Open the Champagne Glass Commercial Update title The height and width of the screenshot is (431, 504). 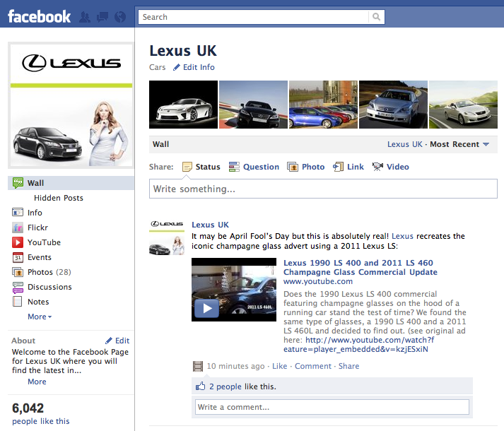click(x=360, y=267)
